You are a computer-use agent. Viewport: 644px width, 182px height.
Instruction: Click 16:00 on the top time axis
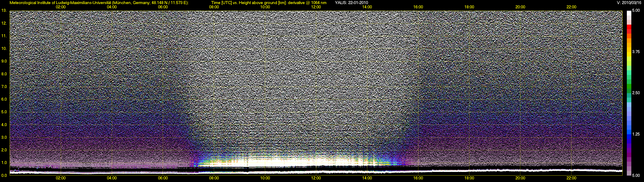pos(418,7)
